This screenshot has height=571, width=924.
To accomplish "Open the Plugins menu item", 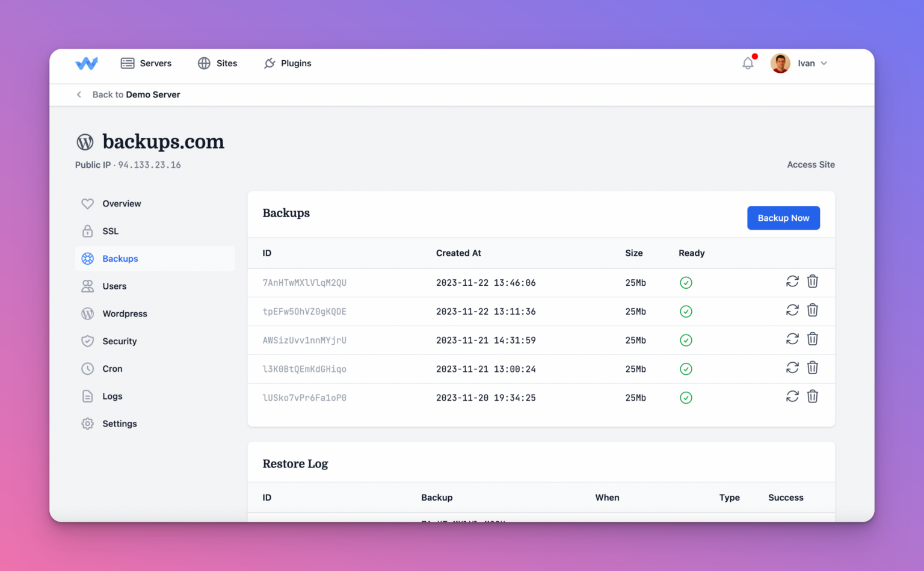I will [288, 63].
